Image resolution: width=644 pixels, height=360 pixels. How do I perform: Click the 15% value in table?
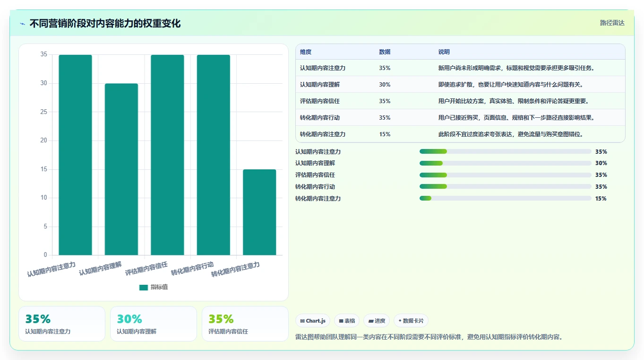(385, 134)
